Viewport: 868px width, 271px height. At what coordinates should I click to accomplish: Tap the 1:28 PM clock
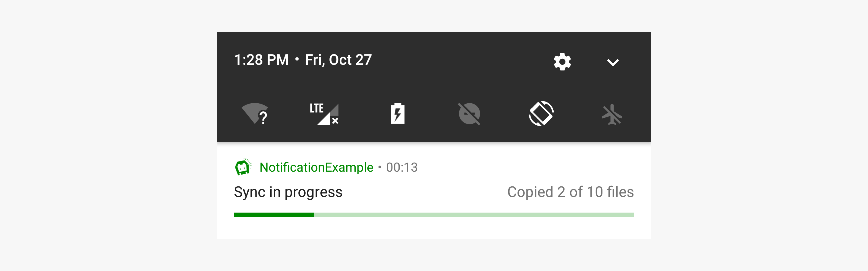[x=262, y=60]
